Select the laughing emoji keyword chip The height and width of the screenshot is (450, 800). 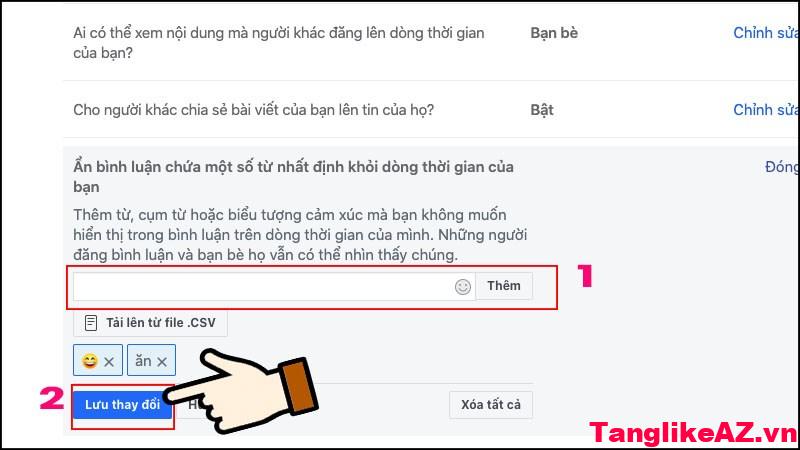point(97,360)
